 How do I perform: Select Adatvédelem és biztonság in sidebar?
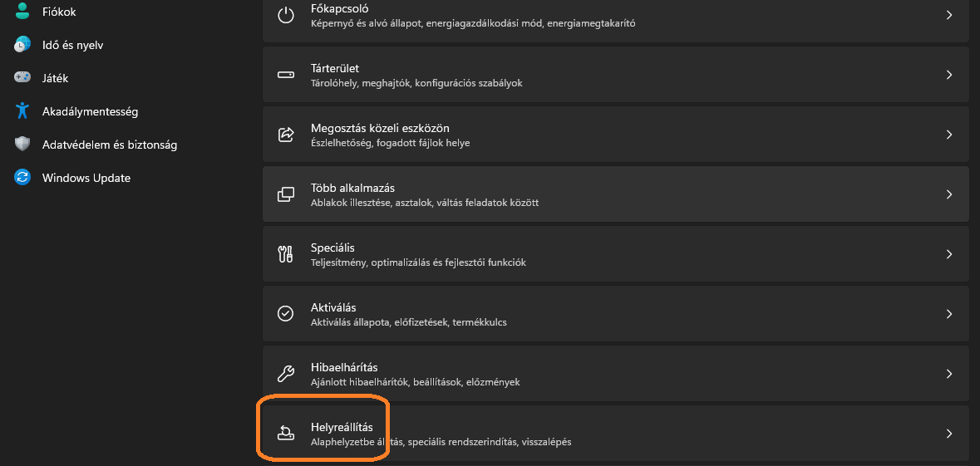point(109,145)
